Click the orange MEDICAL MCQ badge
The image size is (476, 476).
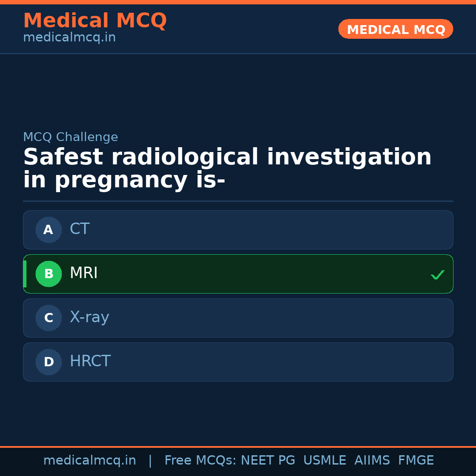click(395, 29)
